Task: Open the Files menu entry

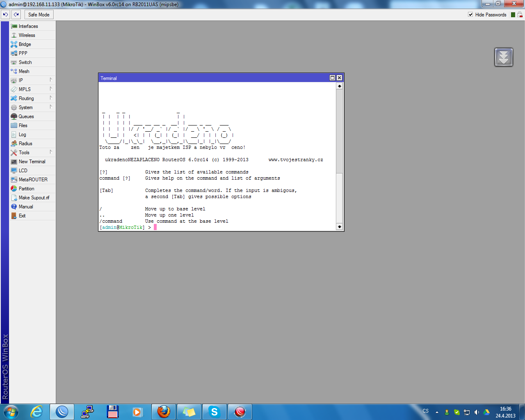Action: (32, 126)
